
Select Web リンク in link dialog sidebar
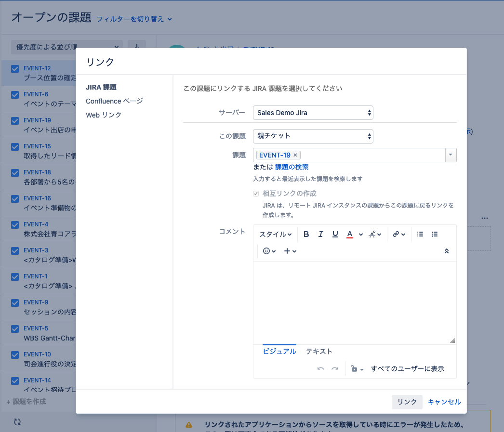[104, 115]
